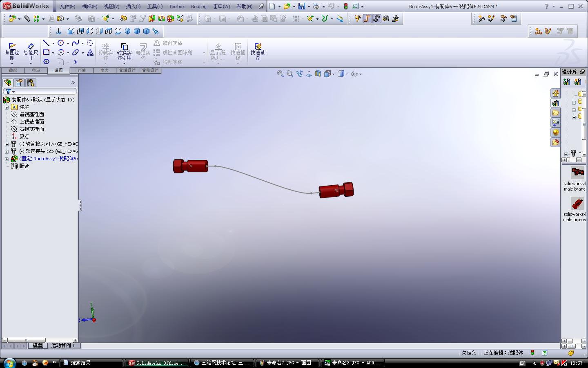588x368 pixels.
Task: Open SolidWorks Resources home tab
Action: (x=555, y=93)
